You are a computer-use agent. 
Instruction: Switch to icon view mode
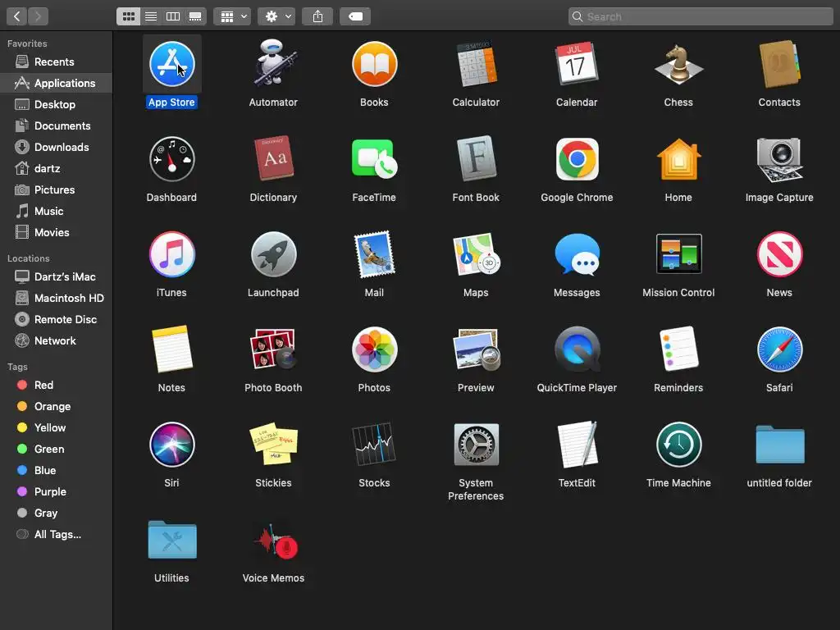pos(129,16)
